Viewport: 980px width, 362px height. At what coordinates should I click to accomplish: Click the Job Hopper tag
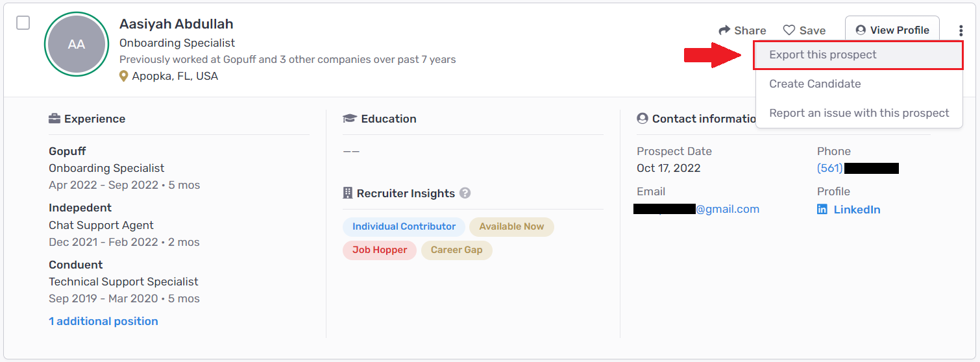[x=380, y=250]
